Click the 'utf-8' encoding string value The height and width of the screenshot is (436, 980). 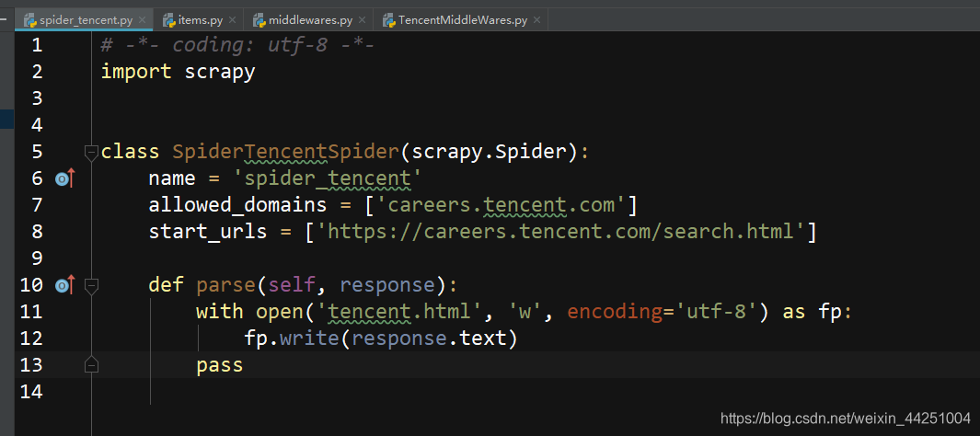tap(716, 312)
